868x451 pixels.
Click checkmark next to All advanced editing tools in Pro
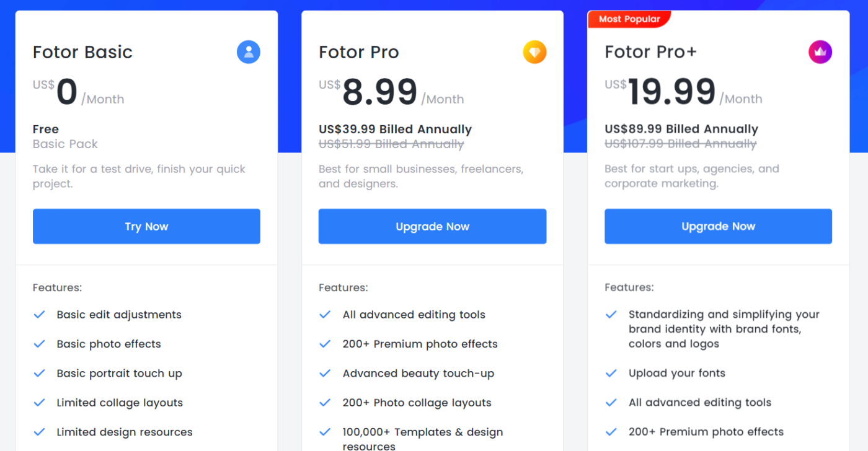pos(325,315)
